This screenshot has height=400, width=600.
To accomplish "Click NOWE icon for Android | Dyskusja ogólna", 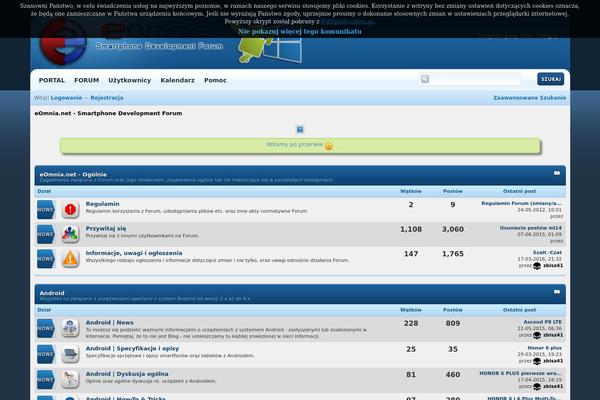I will pos(46,380).
